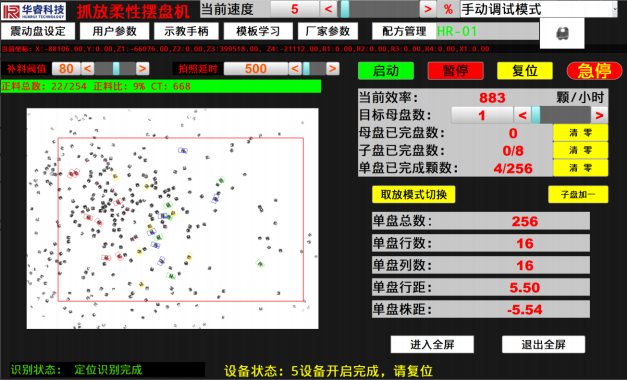The image size is (627, 380).
Task: Decrease 当前速度 with the left arrow
Action: [x=328, y=9]
